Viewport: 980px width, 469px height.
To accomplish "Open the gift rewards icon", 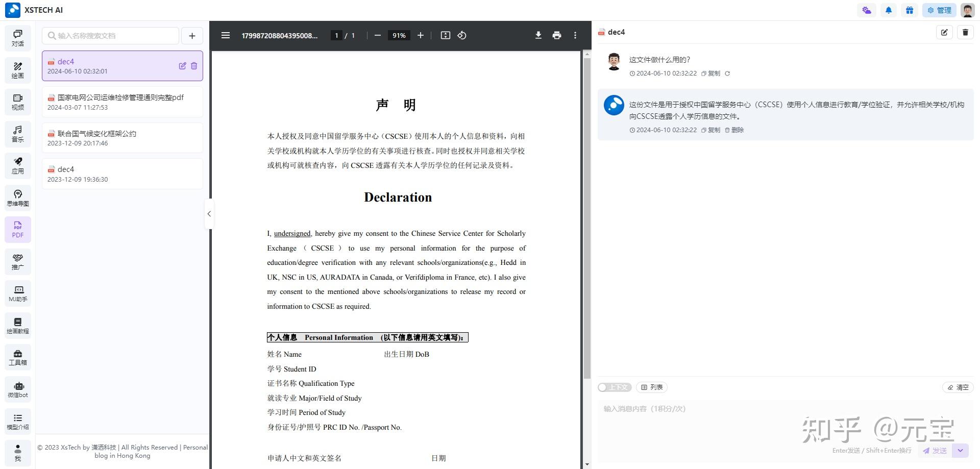I will [x=910, y=10].
